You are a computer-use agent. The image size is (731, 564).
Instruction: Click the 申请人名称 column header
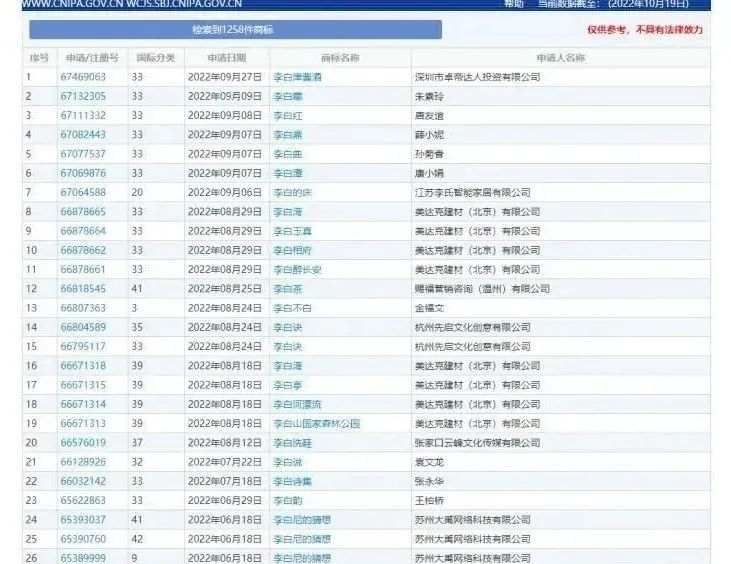pyautogui.click(x=560, y=58)
